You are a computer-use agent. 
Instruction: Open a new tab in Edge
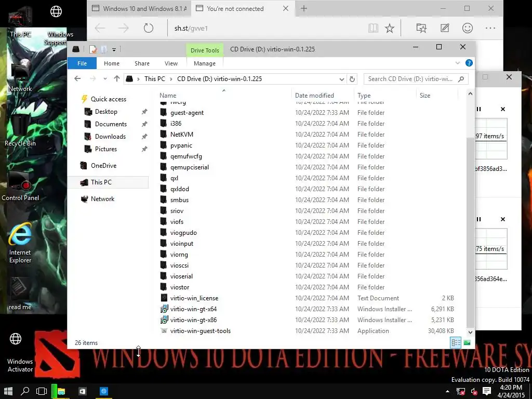[x=304, y=8]
